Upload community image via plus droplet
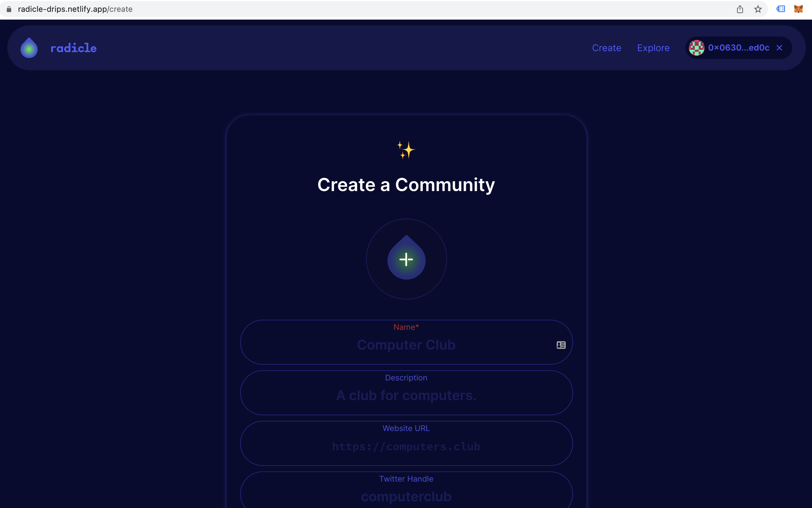This screenshot has width=812, height=508. coord(406,259)
